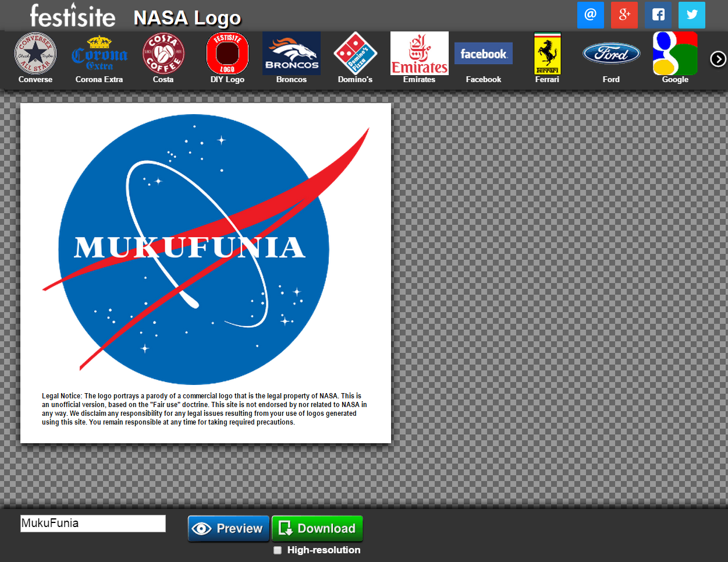
Task: Click the Ferrari caption label
Action: [548, 79]
